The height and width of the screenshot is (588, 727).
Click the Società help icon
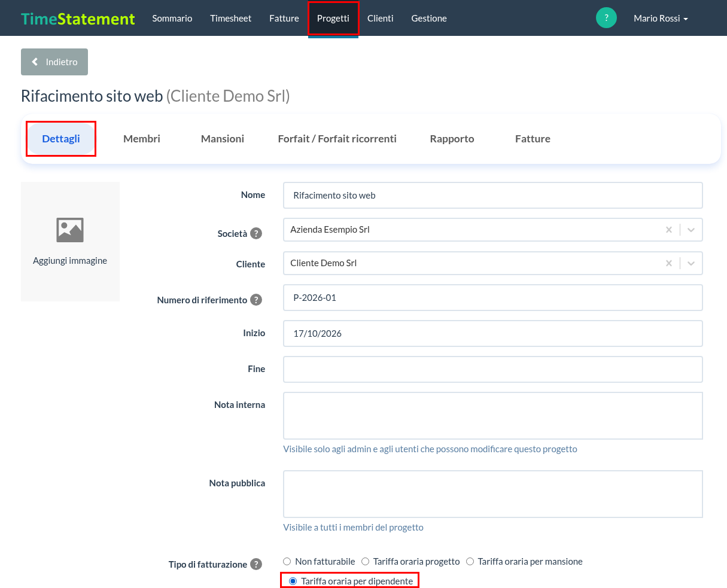click(x=256, y=233)
